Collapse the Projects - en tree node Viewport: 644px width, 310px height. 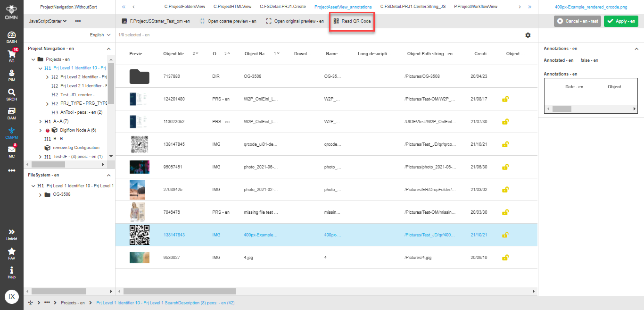pos(33,59)
